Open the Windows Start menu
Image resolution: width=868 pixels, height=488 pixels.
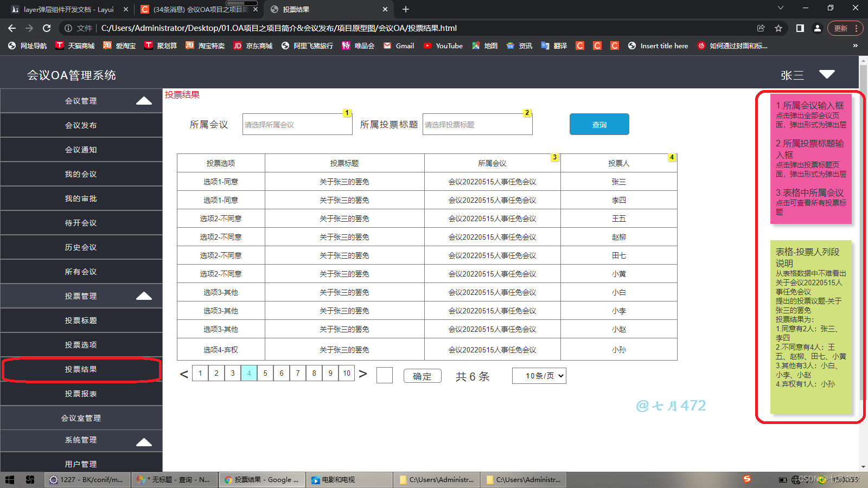(10, 479)
